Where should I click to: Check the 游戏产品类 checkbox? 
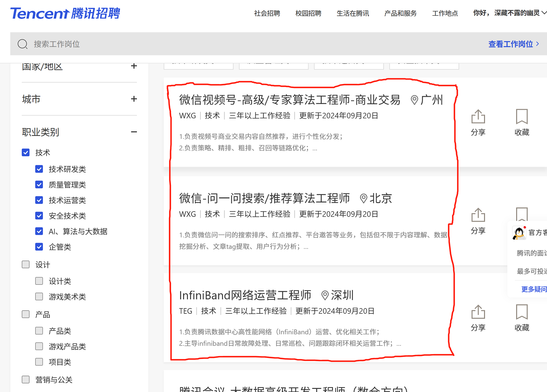pos(39,346)
